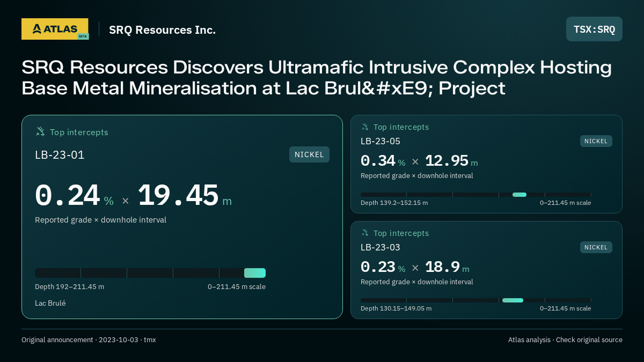Screen dimensions: 644x362
Task: Click the scale label in LB-23-03 card
Action: (566, 308)
